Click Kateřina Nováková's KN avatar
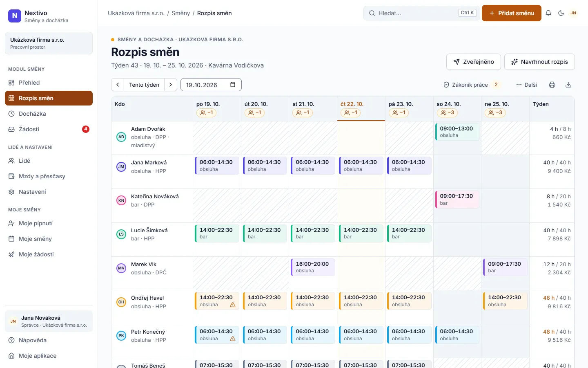Screen dimensions: 588x368 point(121,200)
